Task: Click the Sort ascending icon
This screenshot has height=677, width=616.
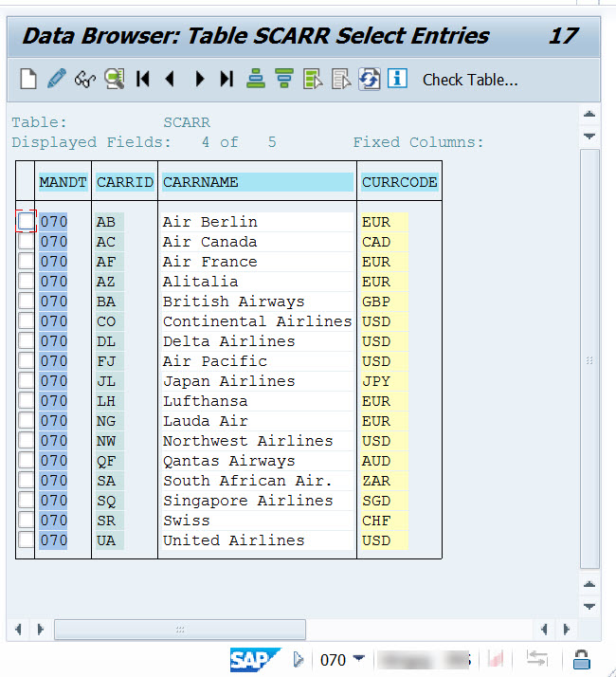Action: pos(255,80)
